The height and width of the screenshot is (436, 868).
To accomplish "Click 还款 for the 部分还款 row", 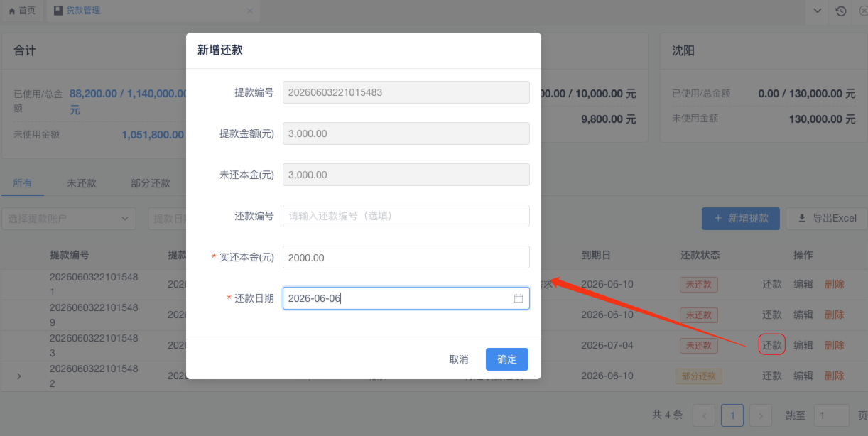I will click(772, 376).
